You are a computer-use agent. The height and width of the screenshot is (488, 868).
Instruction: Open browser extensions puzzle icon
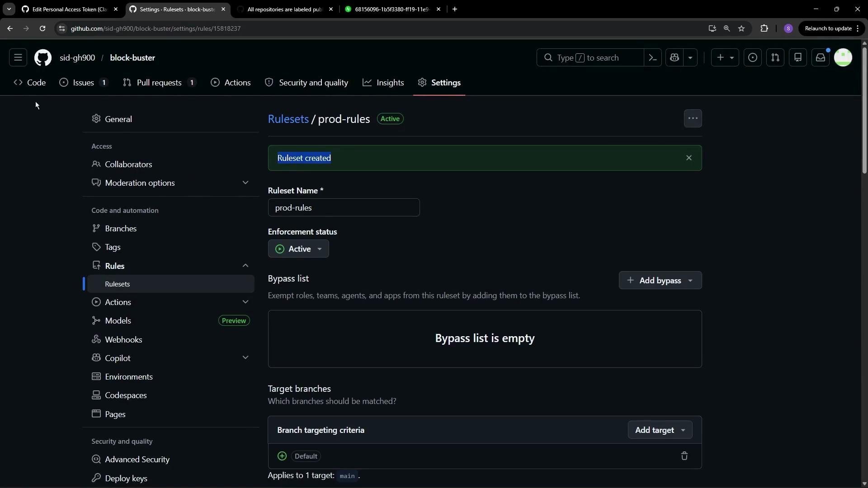pyautogui.click(x=764, y=28)
